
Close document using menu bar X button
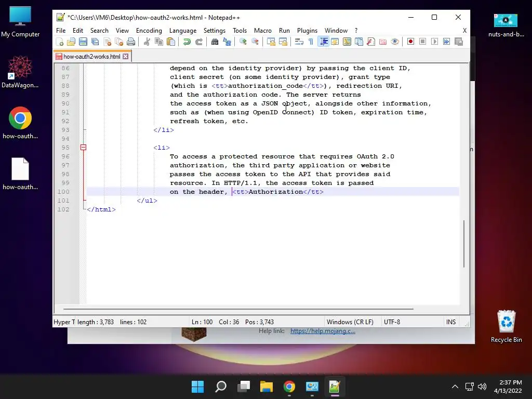(464, 31)
